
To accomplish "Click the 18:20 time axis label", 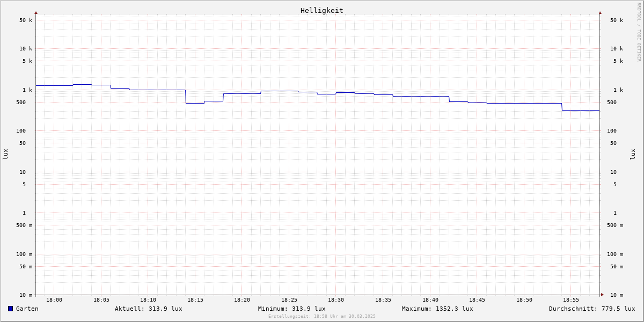I will pos(242,300).
